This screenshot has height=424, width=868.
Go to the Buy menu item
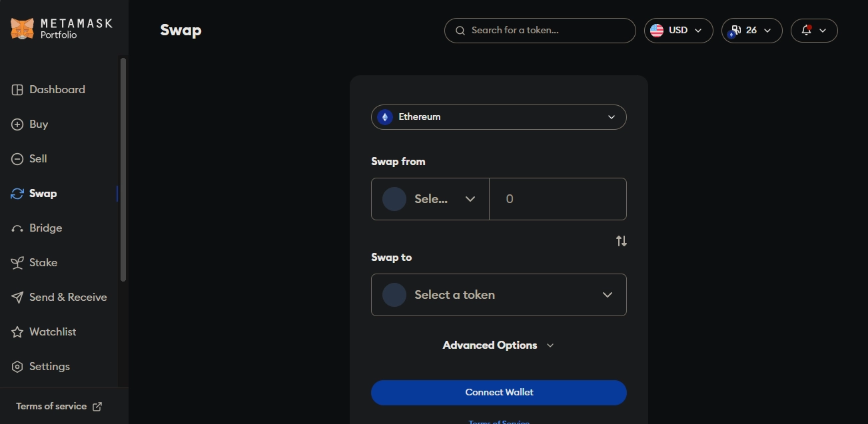click(39, 124)
